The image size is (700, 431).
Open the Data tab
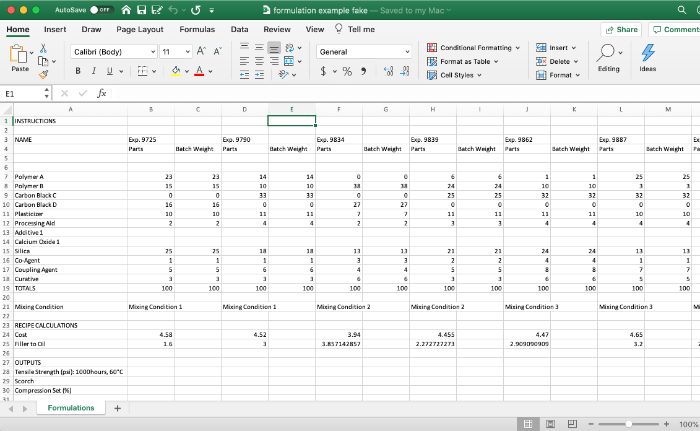[x=239, y=29]
